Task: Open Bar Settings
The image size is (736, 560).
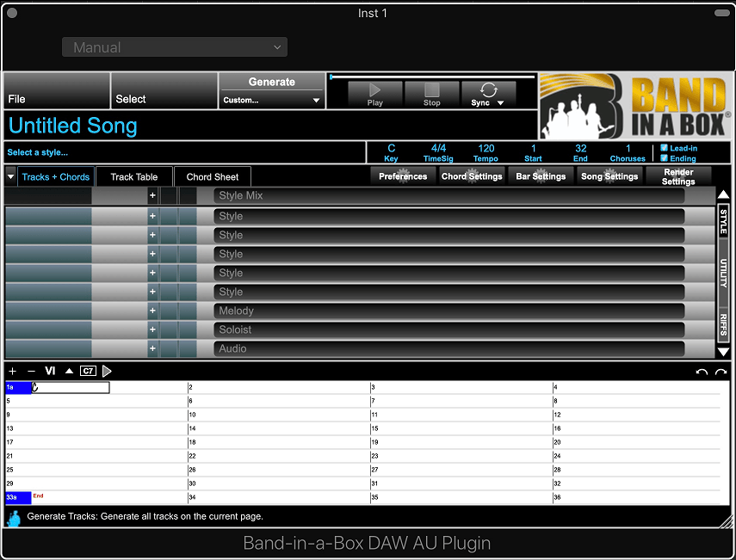Action: [x=541, y=176]
